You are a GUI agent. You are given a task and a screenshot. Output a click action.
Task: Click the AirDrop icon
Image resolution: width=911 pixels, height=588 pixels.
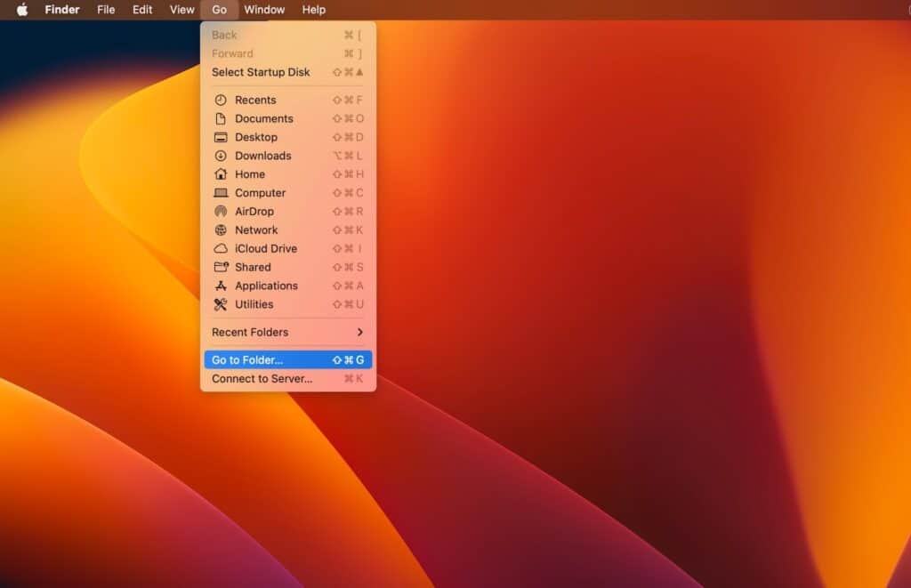[x=221, y=212]
